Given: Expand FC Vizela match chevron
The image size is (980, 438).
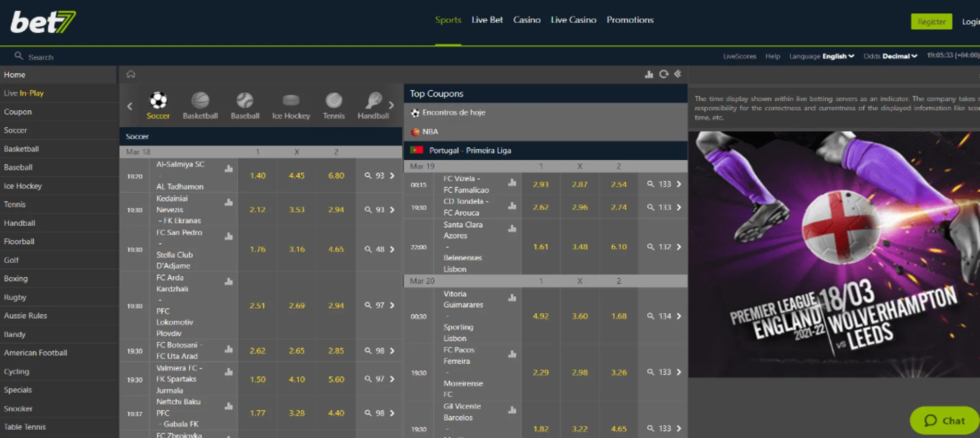Looking at the screenshot, I should pyautogui.click(x=679, y=184).
